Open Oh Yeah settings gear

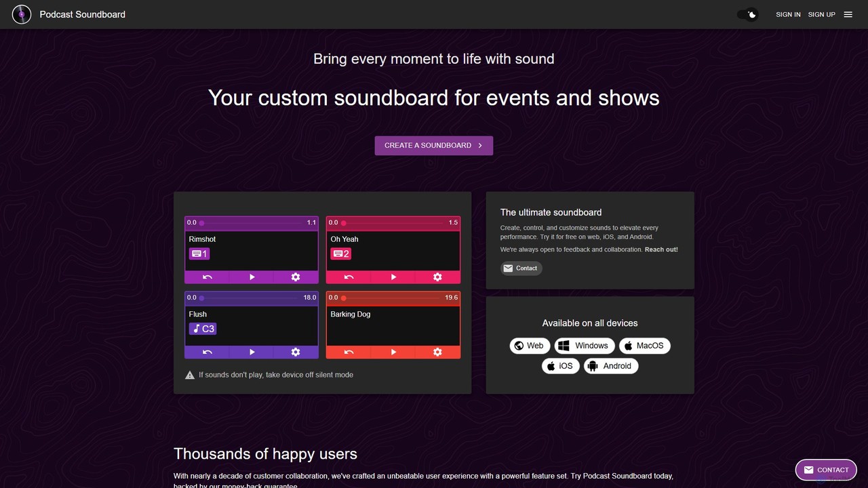click(437, 277)
